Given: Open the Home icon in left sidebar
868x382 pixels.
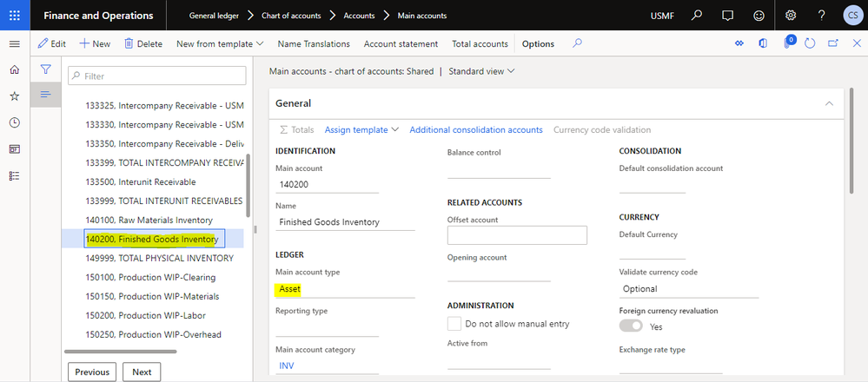Looking at the screenshot, I should tap(14, 69).
